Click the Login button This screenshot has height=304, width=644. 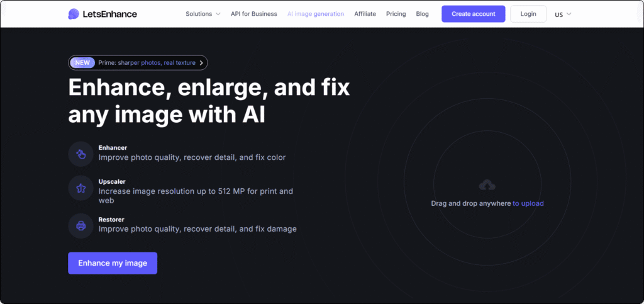pos(528,14)
